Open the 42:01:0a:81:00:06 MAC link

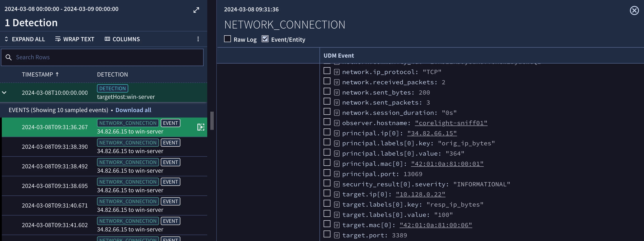click(436, 225)
